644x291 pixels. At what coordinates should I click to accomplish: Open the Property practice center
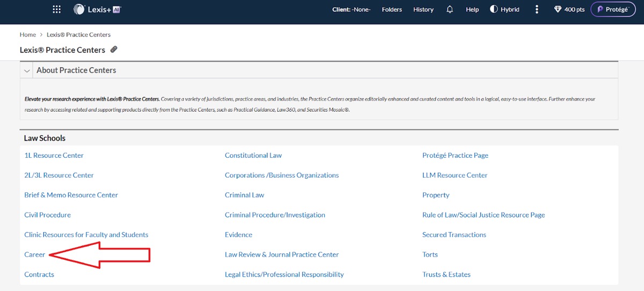(x=436, y=195)
